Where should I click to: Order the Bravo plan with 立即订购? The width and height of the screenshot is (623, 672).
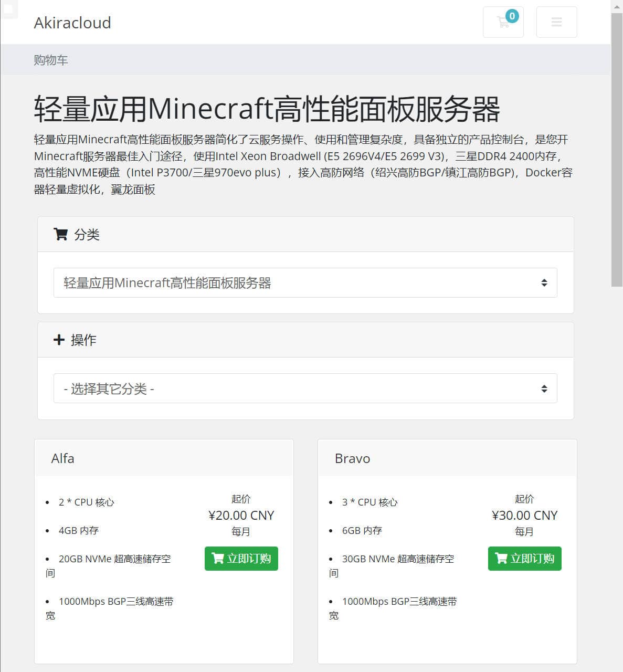524,559
